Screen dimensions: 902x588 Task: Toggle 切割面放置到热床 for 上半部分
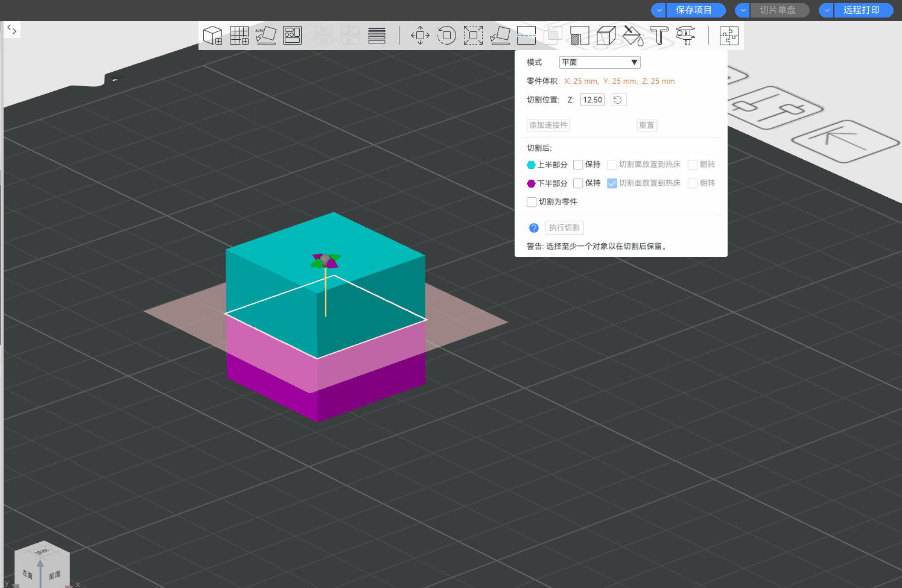tap(612, 165)
